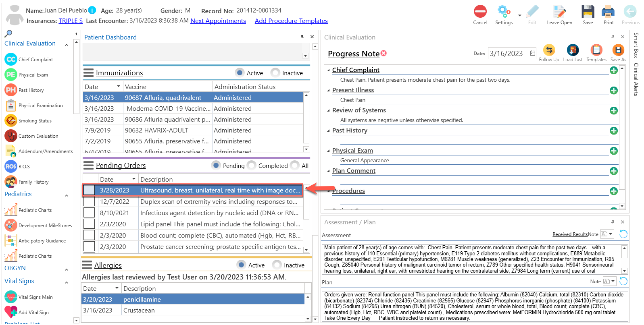Open Development MileStones item

click(38, 225)
